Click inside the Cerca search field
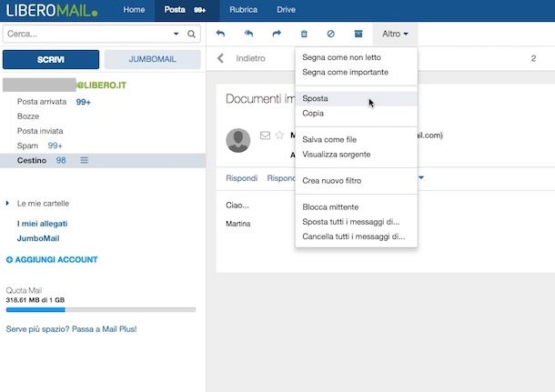555x392 pixels. pyautogui.click(x=86, y=35)
